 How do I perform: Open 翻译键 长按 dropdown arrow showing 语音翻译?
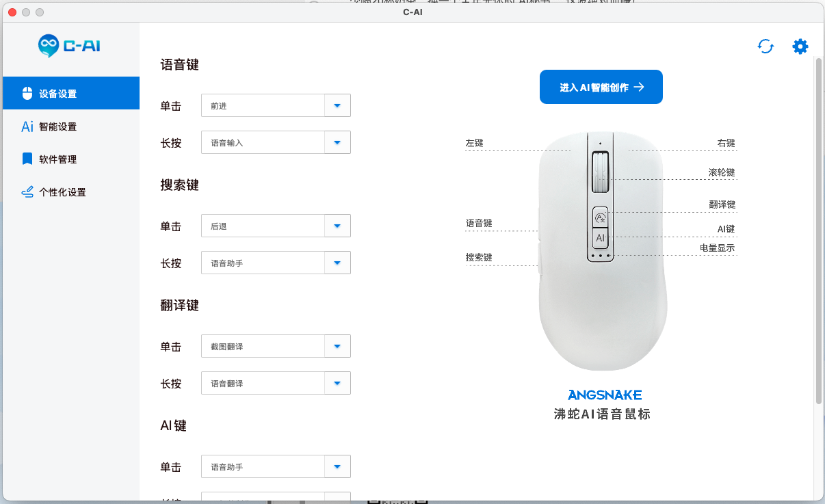[337, 384]
